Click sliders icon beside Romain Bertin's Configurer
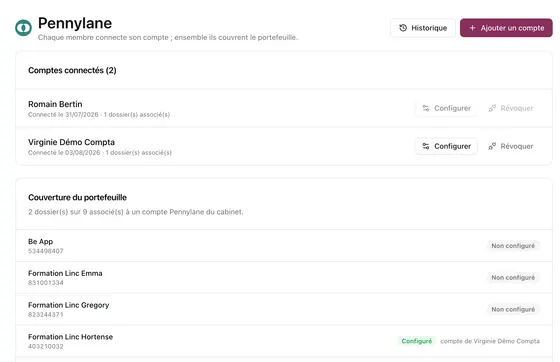The height and width of the screenshot is (362, 560). (426, 108)
